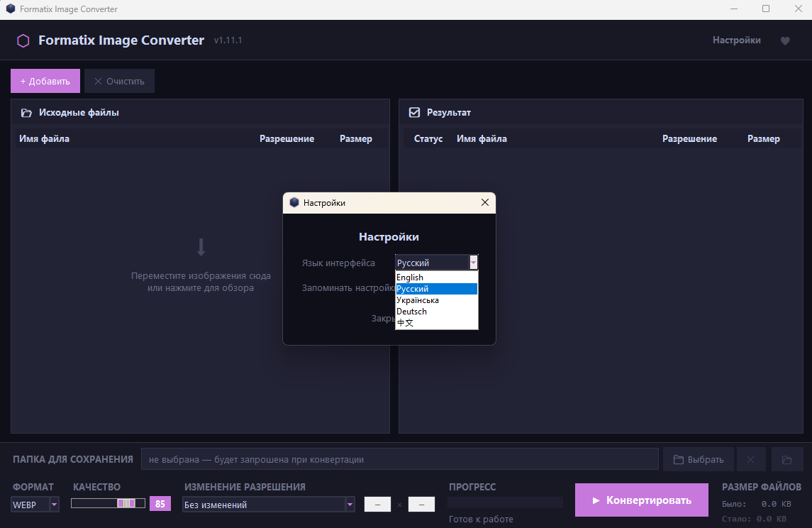Click the window title bar app icon
The image size is (812, 528).
(11, 9)
